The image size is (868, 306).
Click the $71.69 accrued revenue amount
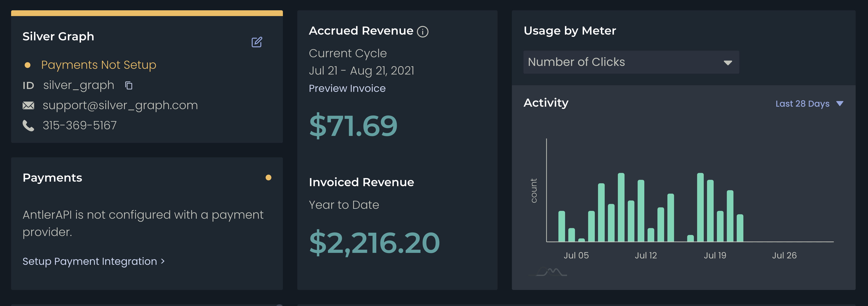[x=353, y=126]
